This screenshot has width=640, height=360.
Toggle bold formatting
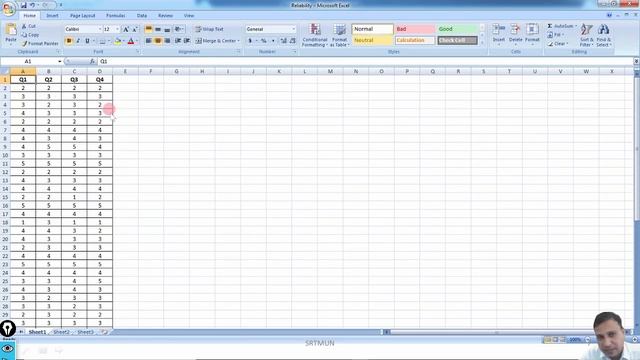(x=69, y=41)
